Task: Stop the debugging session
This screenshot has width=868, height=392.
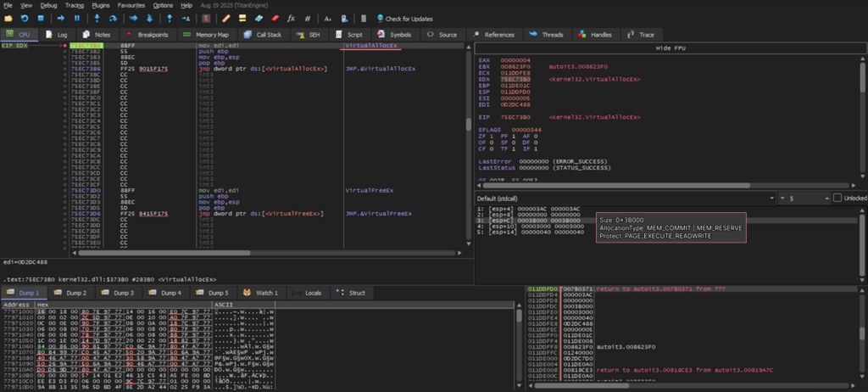Action: point(42,18)
